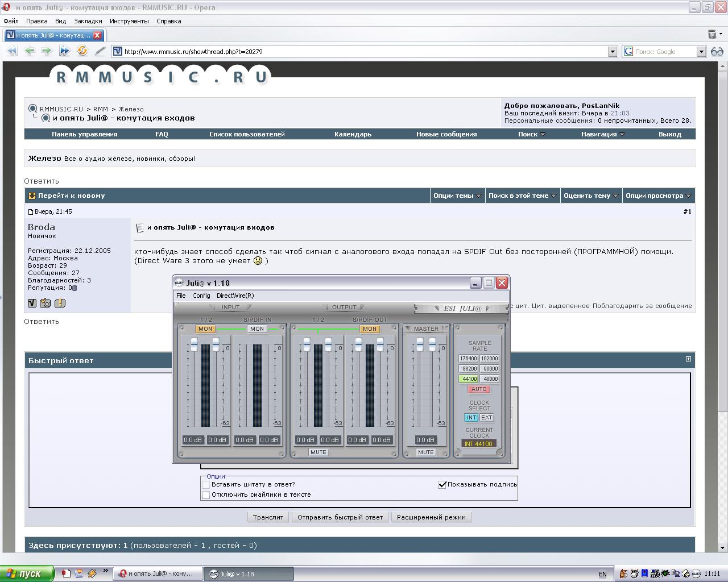Check the 'Отключить смайлики в тексте' checkbox
Screen dimensions: 728x582
[x=206, y=495]
